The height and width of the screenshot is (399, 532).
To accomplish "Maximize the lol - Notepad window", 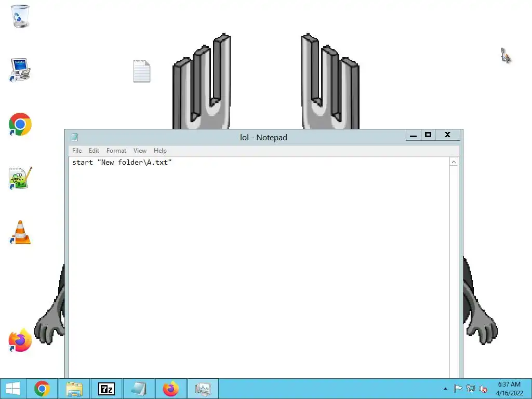I will pyautogui.click(x=428, y=135).
